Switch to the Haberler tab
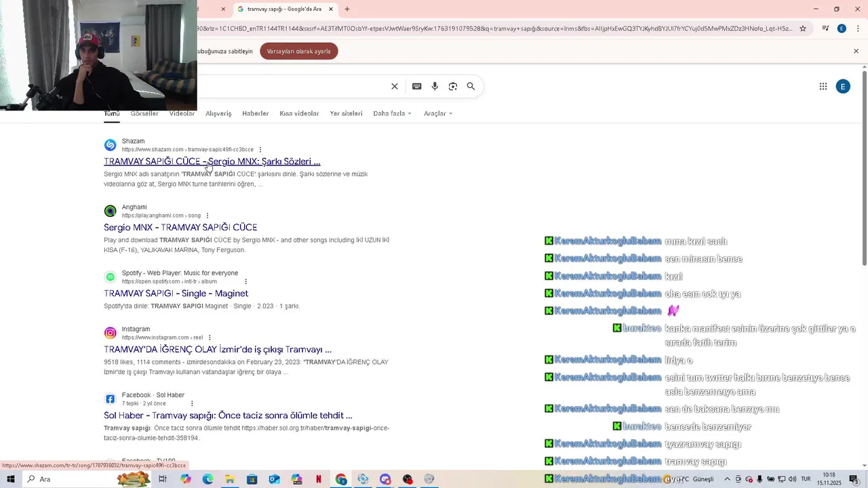 (256, 113)
